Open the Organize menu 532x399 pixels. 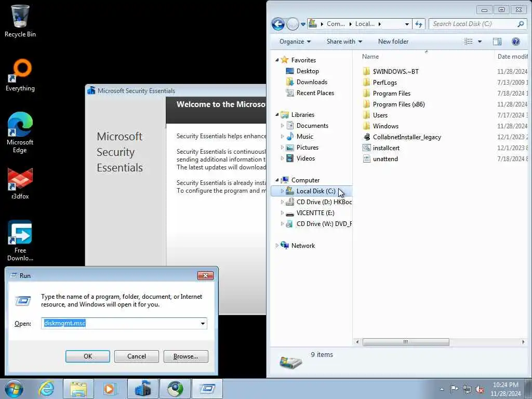[x=295, y=42]
